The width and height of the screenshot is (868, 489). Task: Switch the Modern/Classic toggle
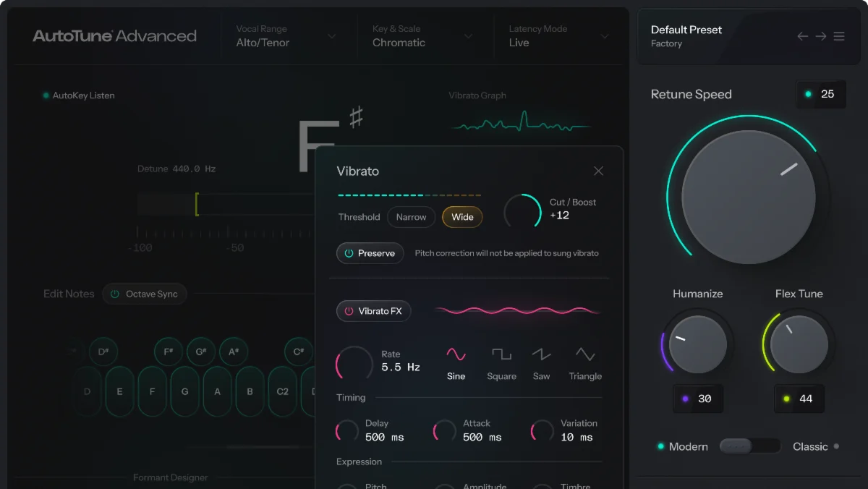pyautogui.click(x=749, y=446)
